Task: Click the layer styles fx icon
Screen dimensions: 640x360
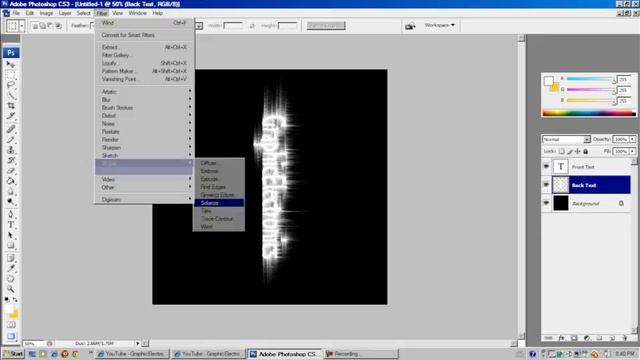Action: click(x=562, y=338)
